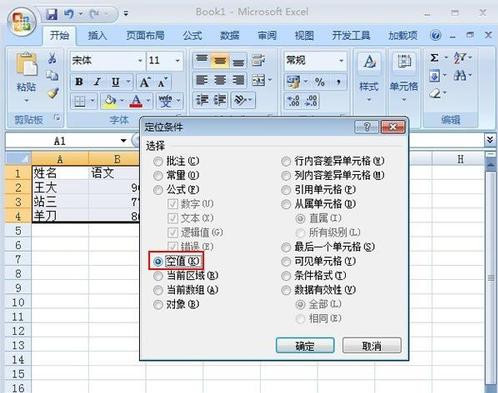Apply comma style
Screen dimensions: 498x393
tap(338, 82)
